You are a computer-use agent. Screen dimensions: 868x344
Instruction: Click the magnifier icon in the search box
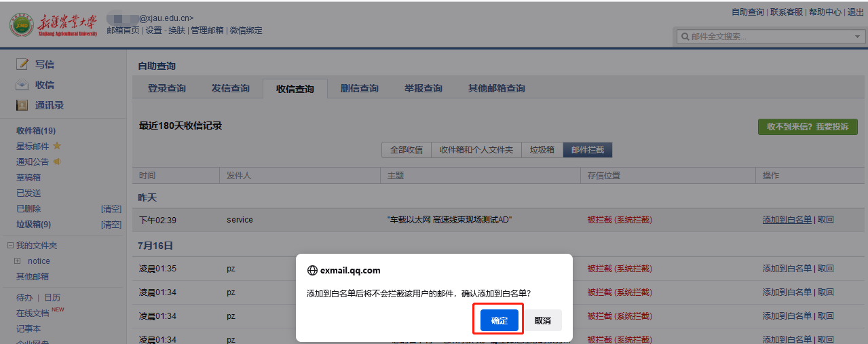click(685, 37)
